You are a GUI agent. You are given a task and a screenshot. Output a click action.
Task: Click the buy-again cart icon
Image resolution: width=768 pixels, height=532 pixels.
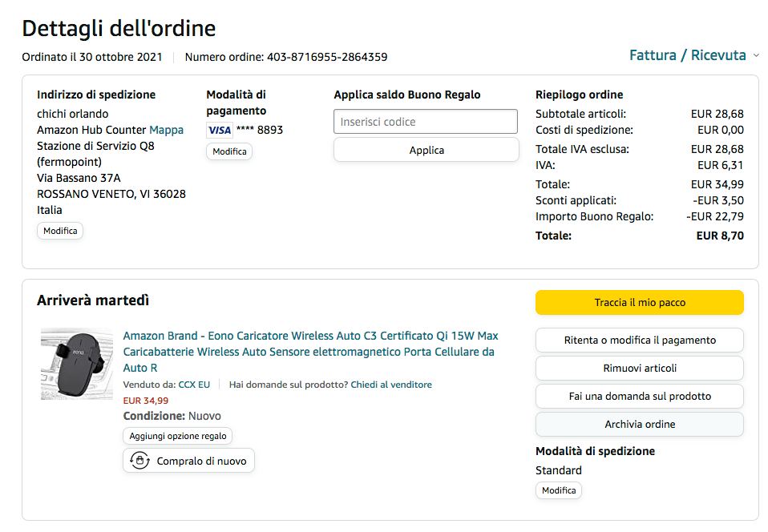[140, 461]
